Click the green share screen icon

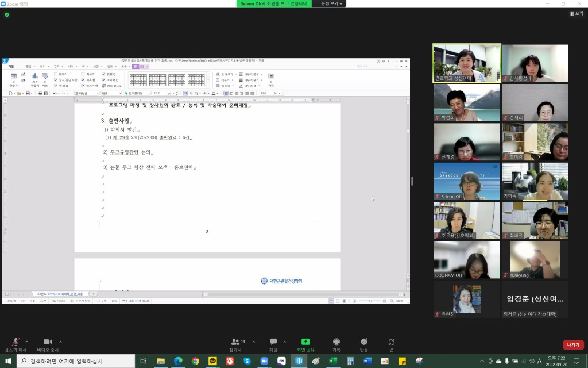point(305,342)
